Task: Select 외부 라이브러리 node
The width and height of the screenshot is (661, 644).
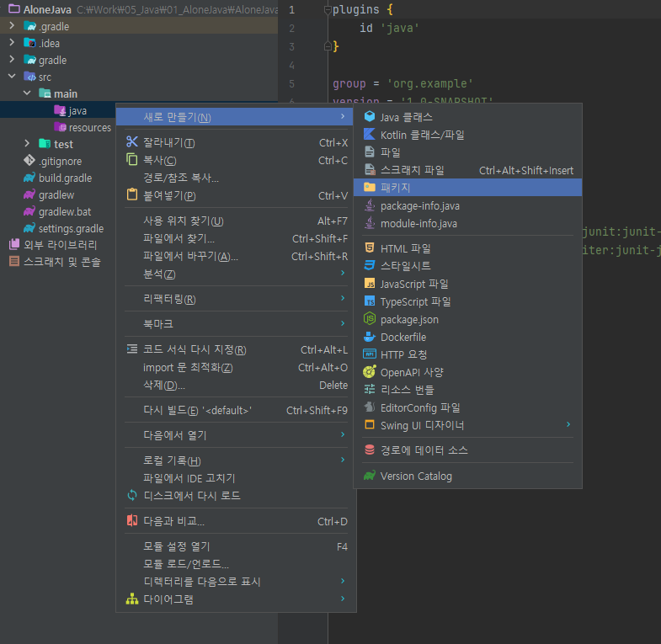Action: coord(53,244)
